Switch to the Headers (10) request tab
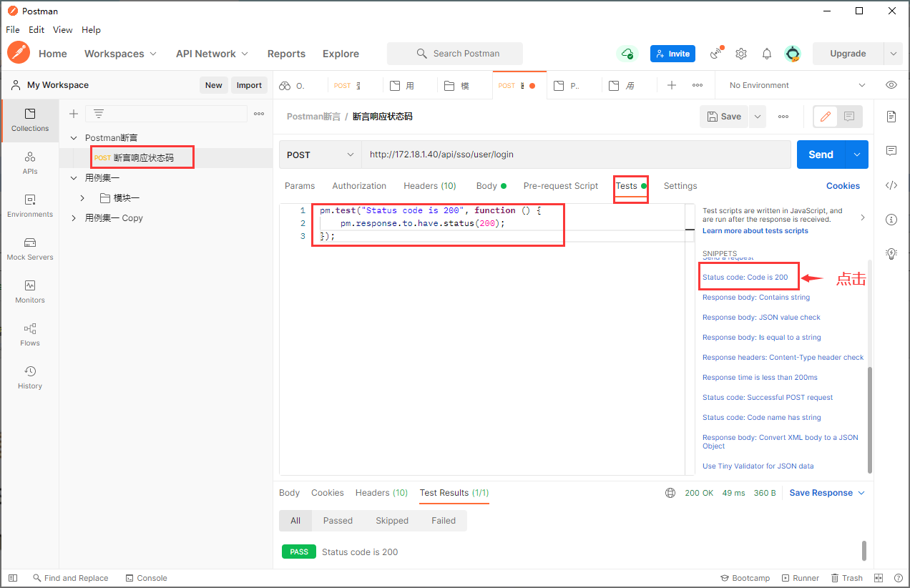 point(430,186)
